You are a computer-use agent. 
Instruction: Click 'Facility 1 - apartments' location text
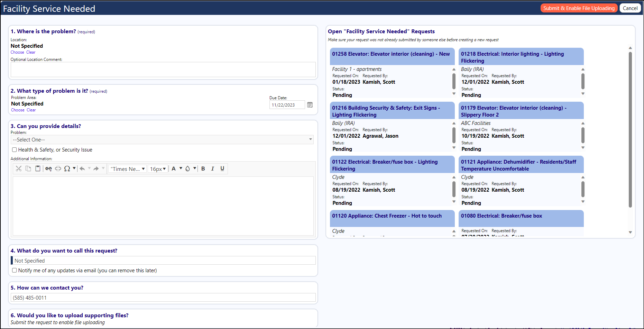357,69
